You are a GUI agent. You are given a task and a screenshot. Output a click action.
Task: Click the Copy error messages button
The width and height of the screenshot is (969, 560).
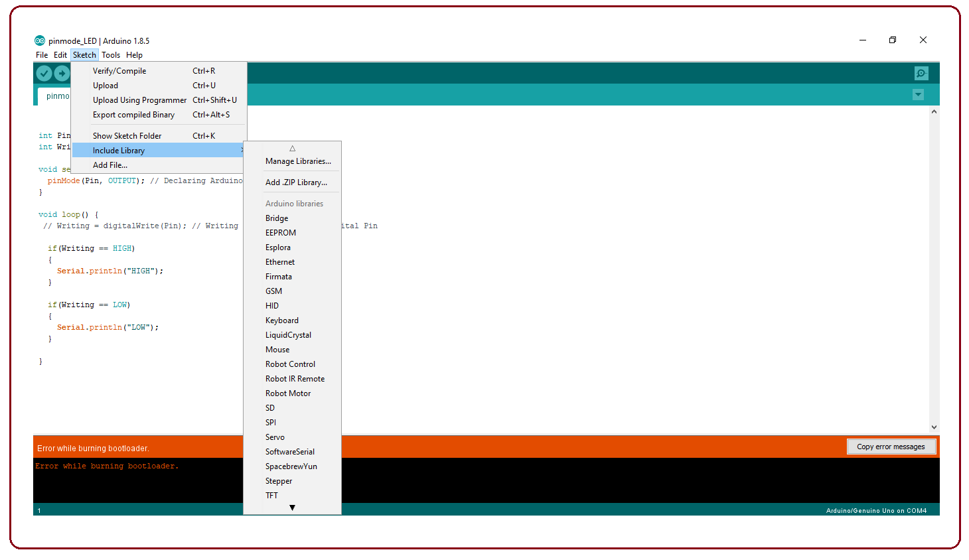coord(891,447)
